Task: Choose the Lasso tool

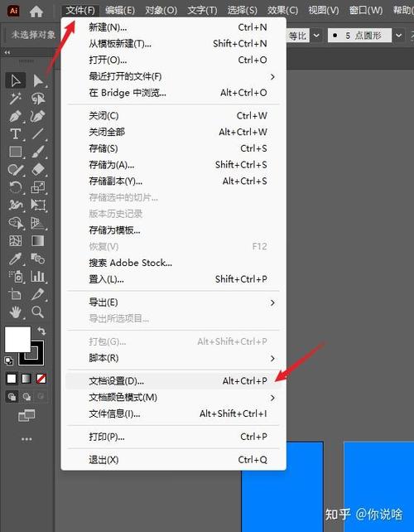Action: pos(38,99)
